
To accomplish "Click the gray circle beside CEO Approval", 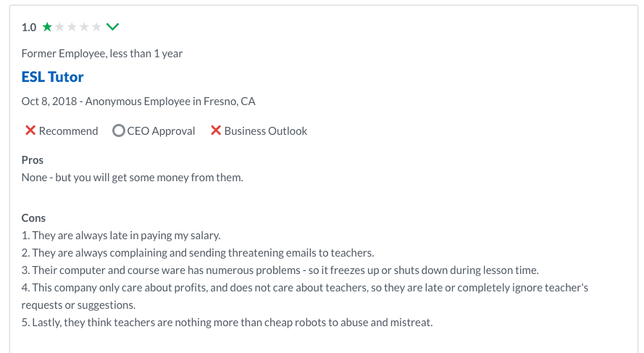I will 119,131.
